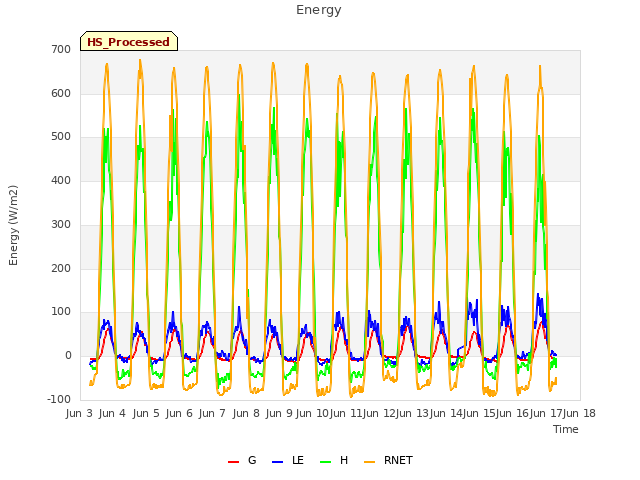This screenshot has width=640, height=480.
Task: Click the 700 y-axis tick label
Action: 61,49
